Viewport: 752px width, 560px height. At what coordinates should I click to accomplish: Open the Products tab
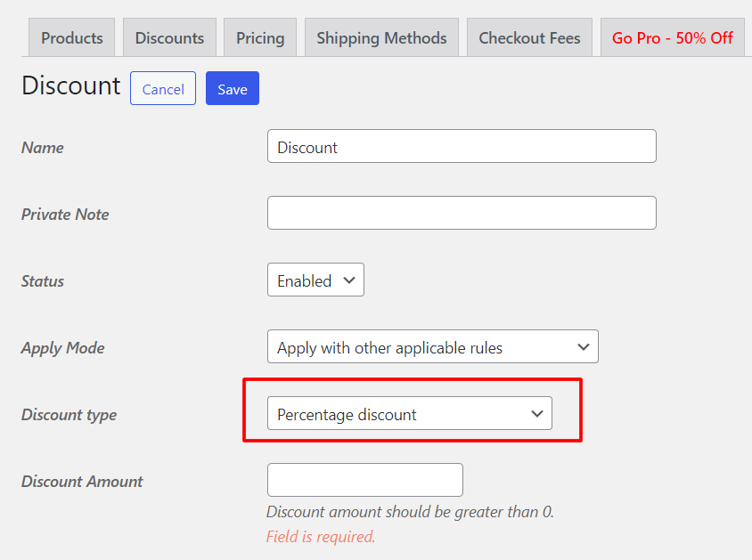pos(72,38)
